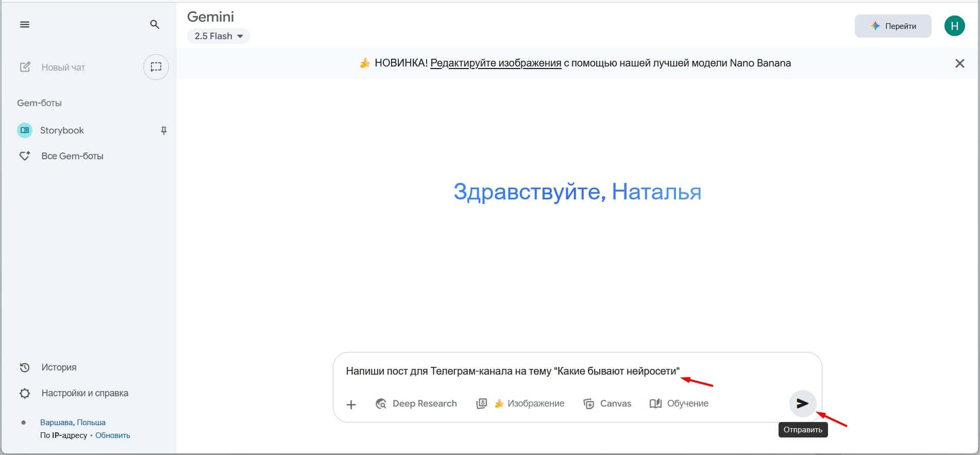Collapse the sidebar with the hamburger menu
980x455 pixels.
(x=24, y=24)
